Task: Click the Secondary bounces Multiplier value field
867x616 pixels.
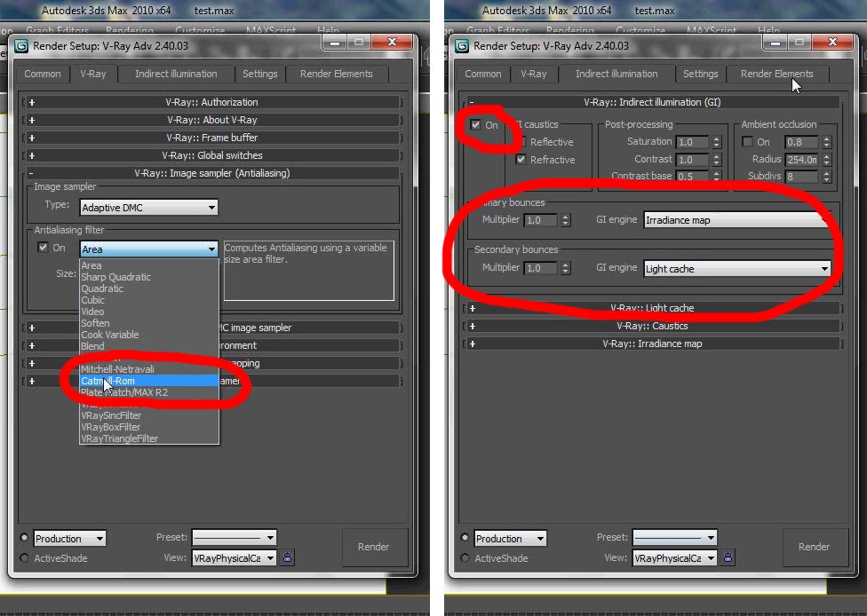Action: pos(540,268)
